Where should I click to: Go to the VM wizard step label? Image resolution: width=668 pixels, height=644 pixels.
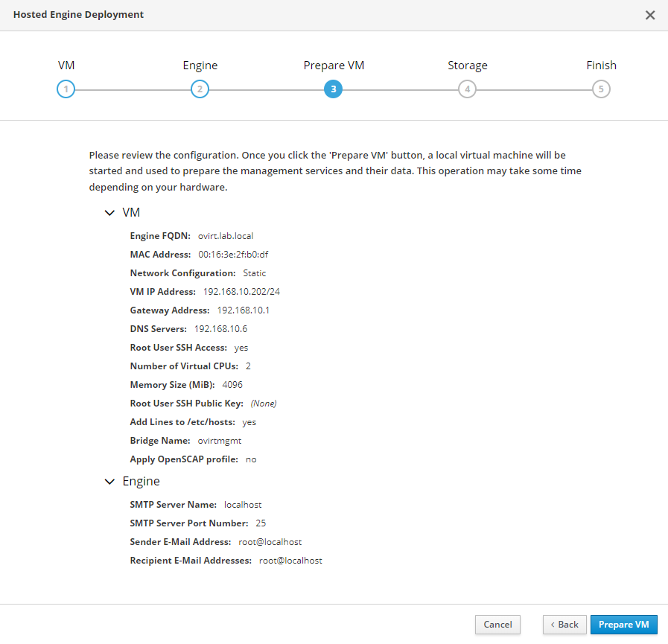pos(66,66)
